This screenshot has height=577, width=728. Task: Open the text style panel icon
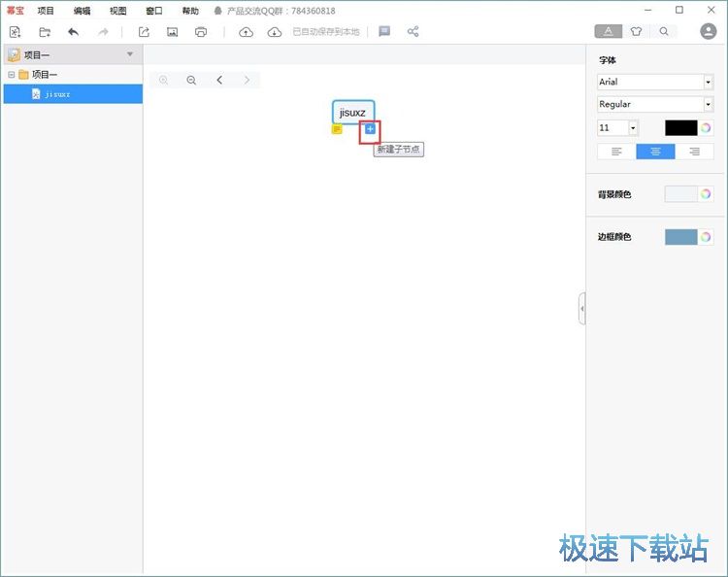609,32
